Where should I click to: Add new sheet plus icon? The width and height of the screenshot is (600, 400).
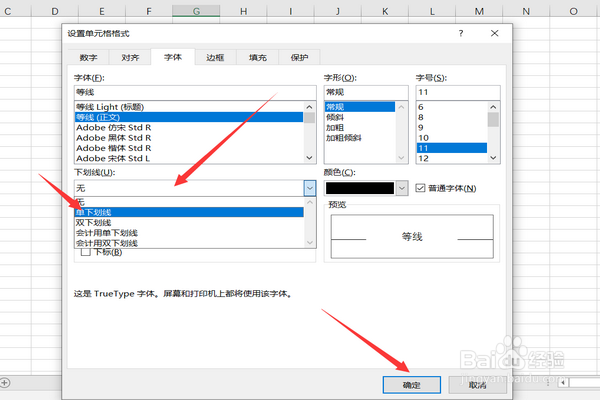(5, 382)
